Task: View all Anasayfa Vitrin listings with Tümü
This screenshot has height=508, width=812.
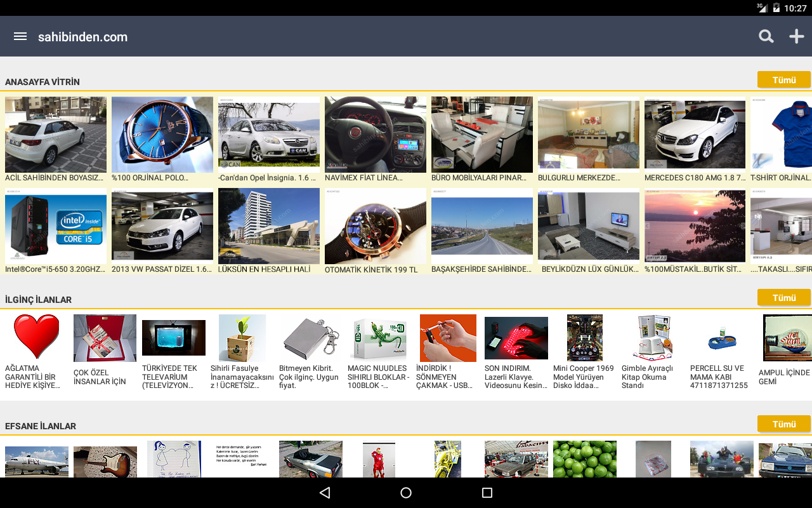Action: (x=784, y=80)
